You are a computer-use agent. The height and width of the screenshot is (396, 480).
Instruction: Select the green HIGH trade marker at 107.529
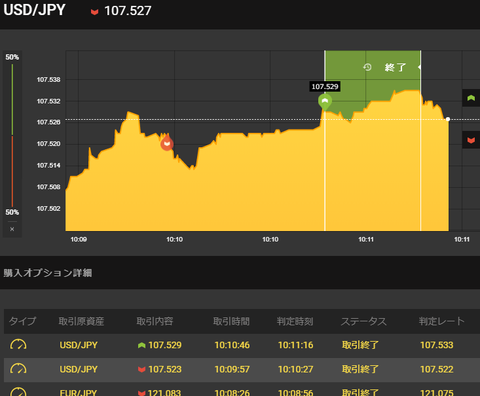325,101
